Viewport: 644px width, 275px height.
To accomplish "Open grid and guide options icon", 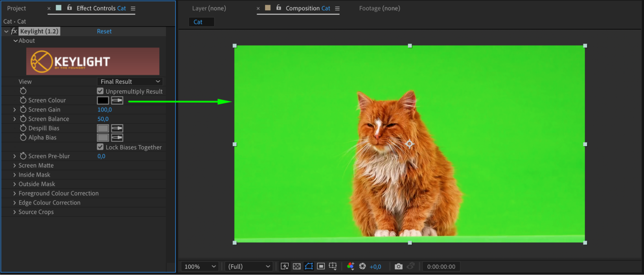I will [x=333, y=266].
